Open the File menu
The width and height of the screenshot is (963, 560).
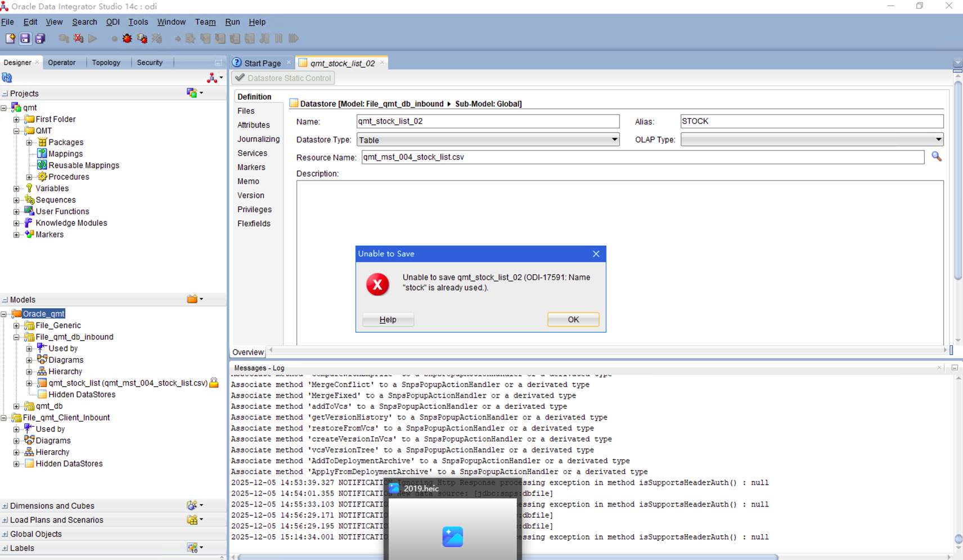click(8, 22)
